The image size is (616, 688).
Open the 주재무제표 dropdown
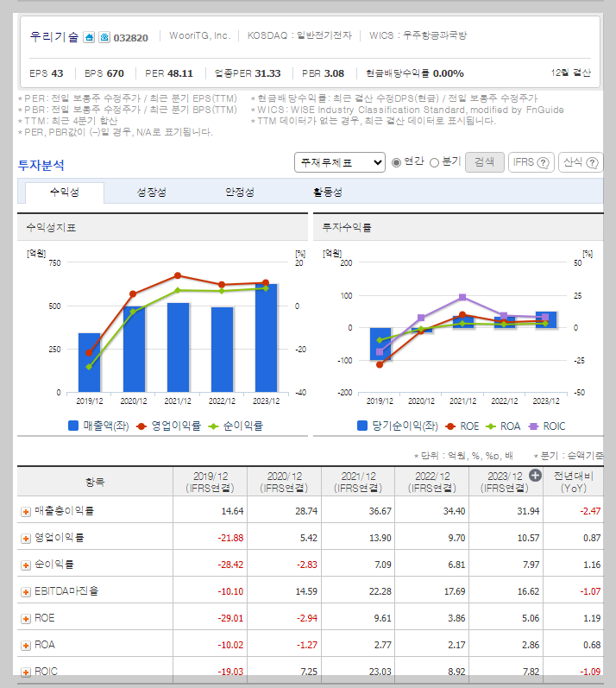click(x=340, y=162)
